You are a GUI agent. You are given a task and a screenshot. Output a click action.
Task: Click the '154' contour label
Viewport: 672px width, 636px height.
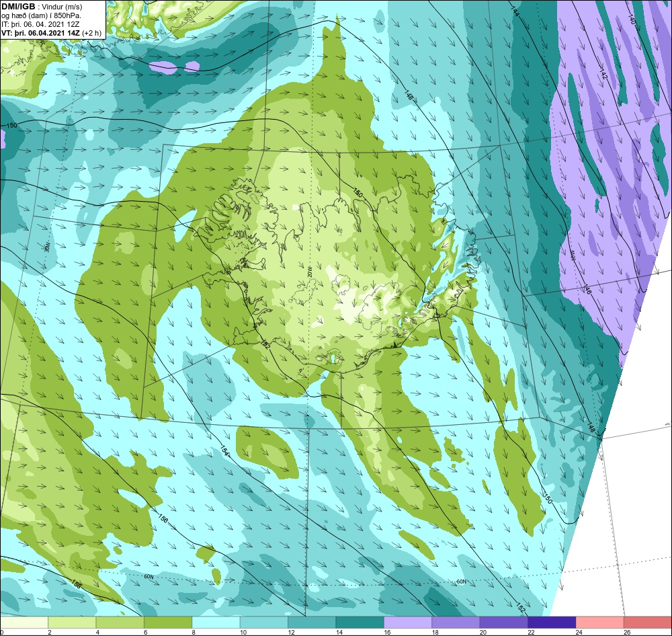coord(224,450)
